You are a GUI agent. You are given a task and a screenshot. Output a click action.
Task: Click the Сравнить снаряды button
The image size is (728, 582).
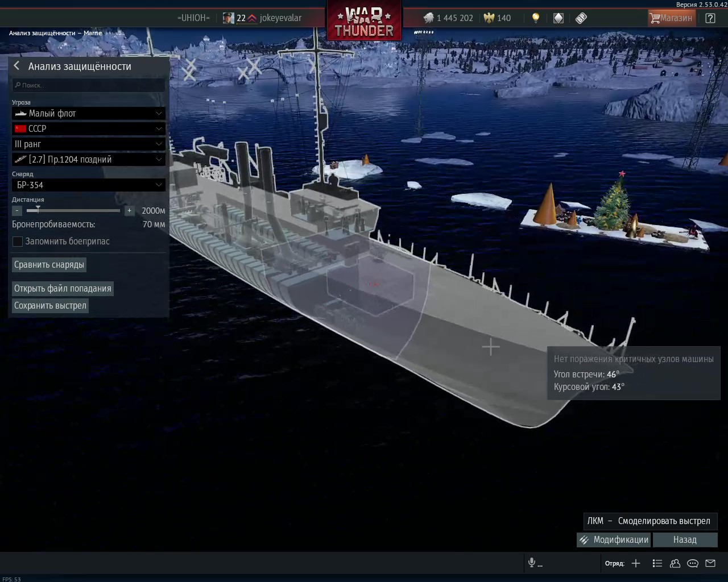click(x=49, y=265)
